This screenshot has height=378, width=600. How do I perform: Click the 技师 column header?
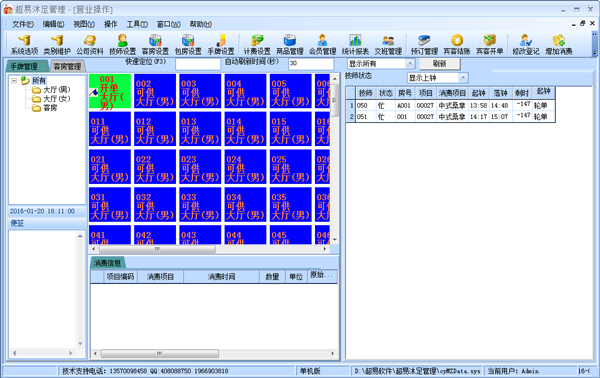pyautogui.click(x=365, y=93)
